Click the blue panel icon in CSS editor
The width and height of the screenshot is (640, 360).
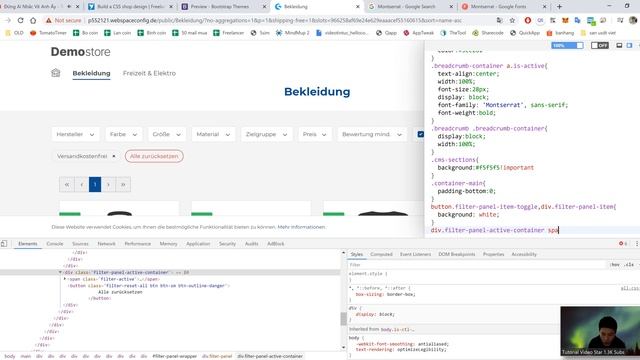629,45
